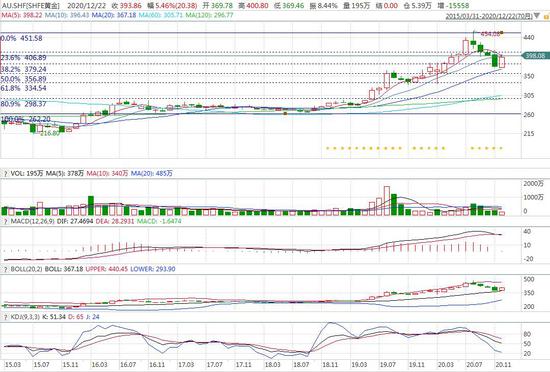
Task: Click the volume MA(20): 485万 label
Action: pos(152,174)
